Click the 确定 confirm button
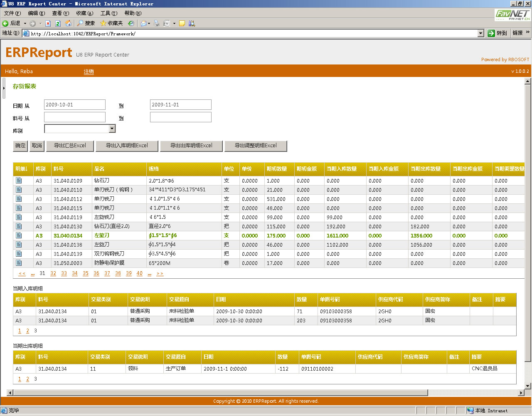Screen dimensions: 532x416 click(x=20, y=146)
